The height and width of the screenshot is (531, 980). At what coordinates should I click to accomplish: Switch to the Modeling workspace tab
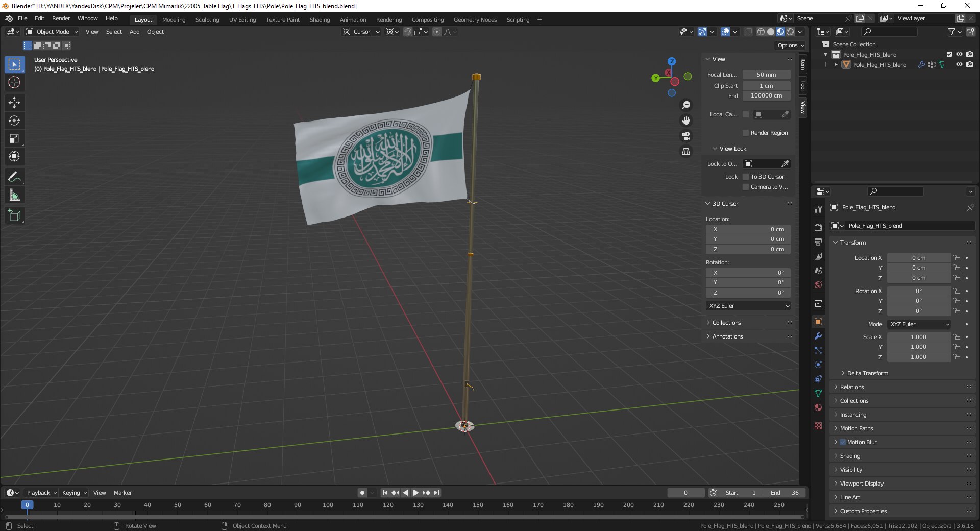174,20
